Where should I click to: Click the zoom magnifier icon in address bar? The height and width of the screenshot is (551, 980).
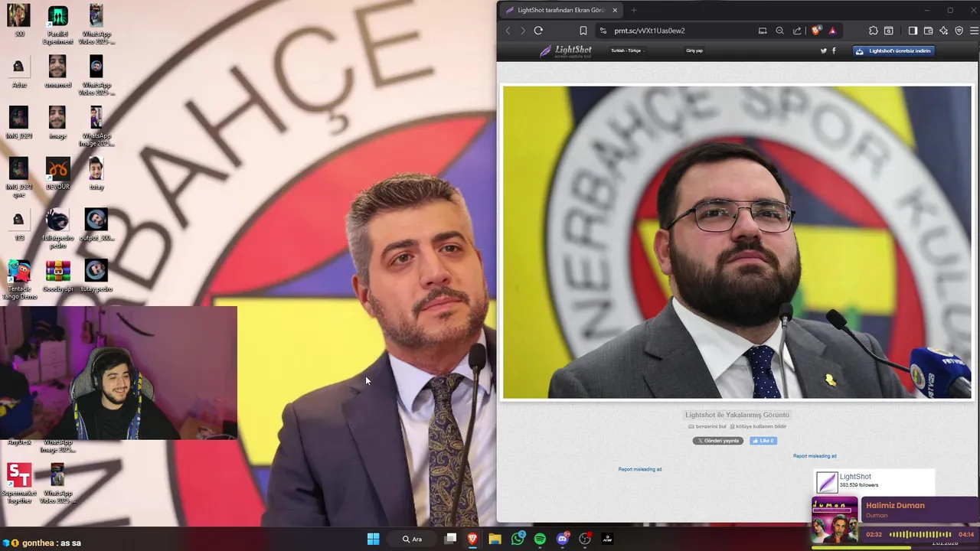[x=779, y=31]
